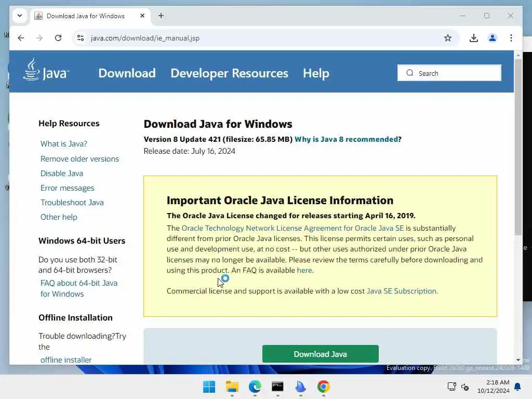The image size is (532, 399).
Task: Close the Download Java for Windows tab
Action: [142, 16]
